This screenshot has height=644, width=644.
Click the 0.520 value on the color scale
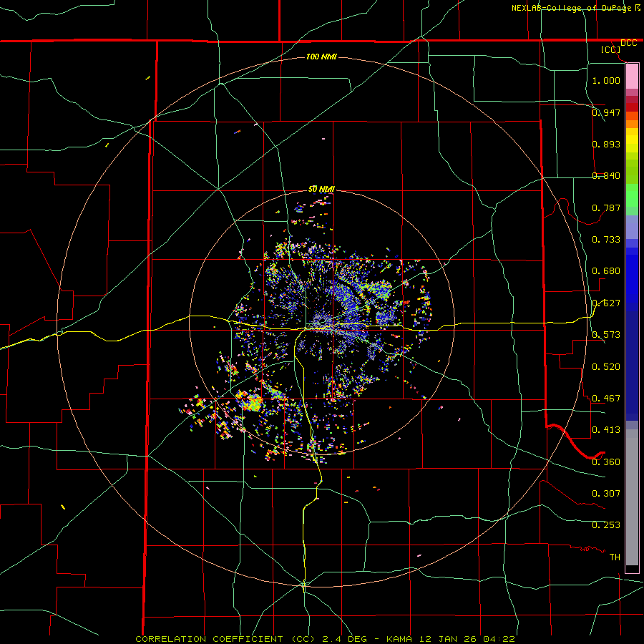tap(606, 367)
